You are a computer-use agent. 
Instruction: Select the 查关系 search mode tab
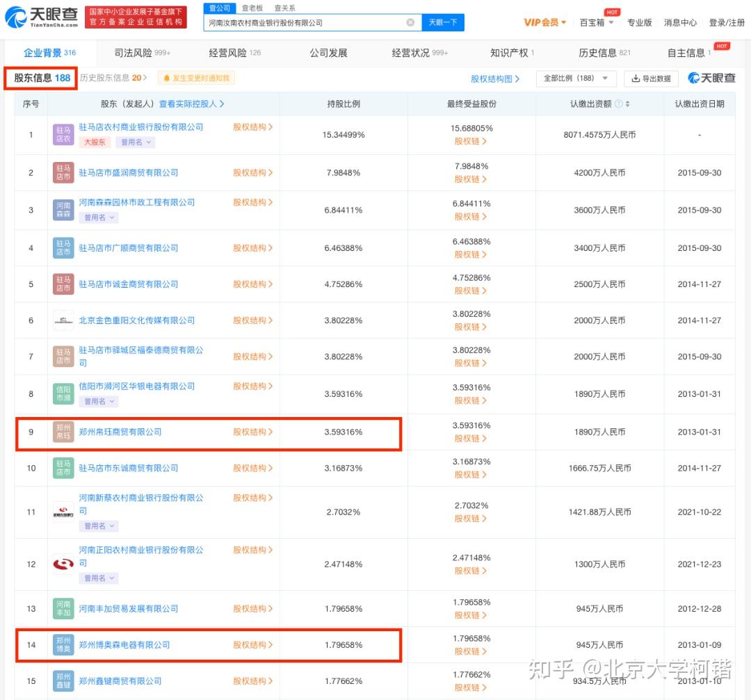(284, 8)
